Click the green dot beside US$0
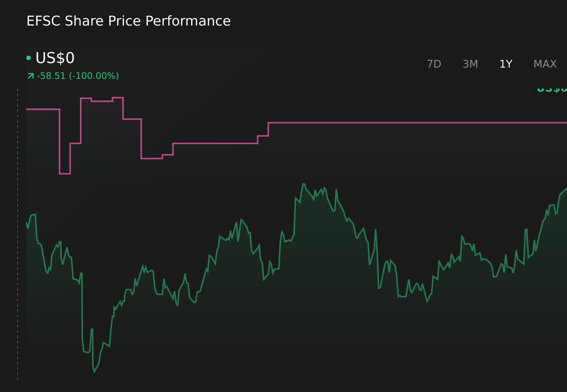This screenshot has width=567, height=392. coord(29,58)
